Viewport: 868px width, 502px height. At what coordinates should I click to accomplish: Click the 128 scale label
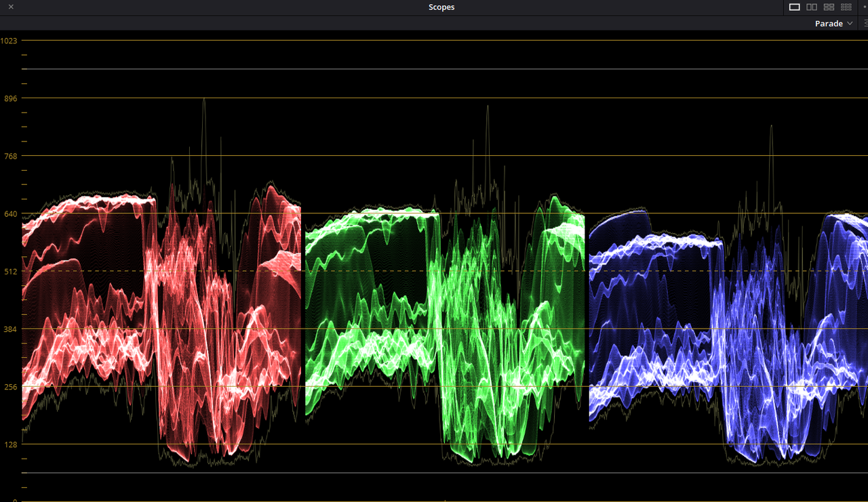point(11,444)
